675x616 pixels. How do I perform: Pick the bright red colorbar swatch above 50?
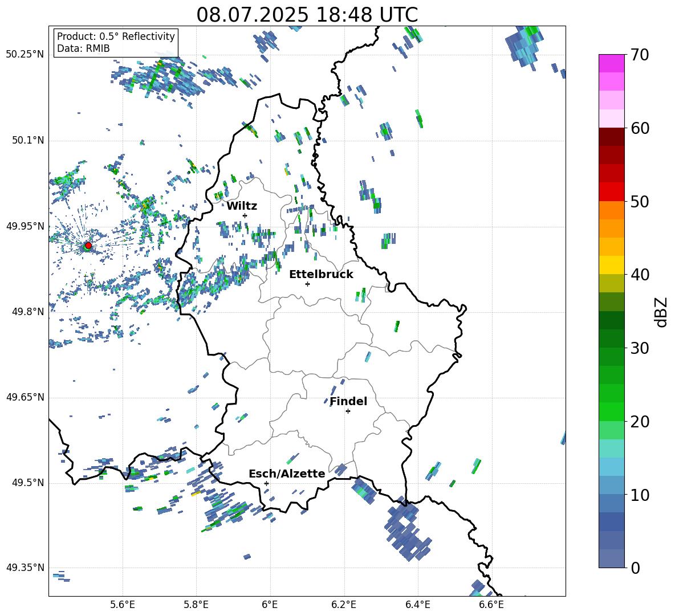[611, 192]
